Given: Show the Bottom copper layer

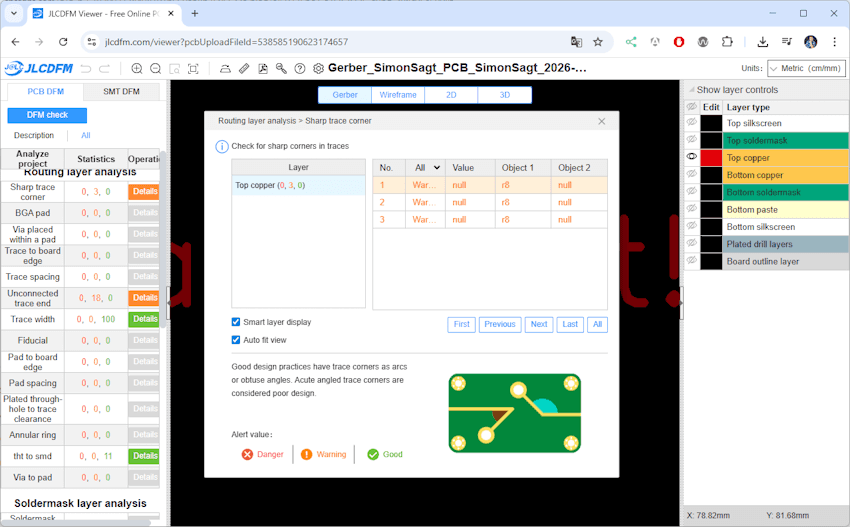Looking at the screenshot, I should [692, 175].
